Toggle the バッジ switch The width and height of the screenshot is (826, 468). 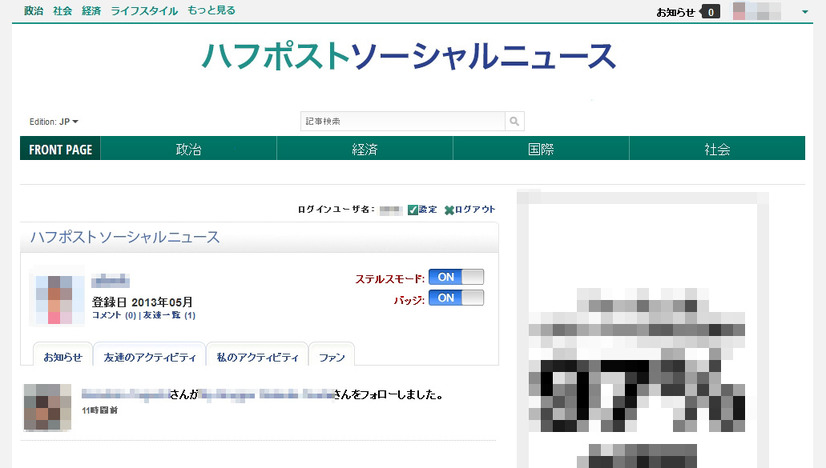pos(456,298)
